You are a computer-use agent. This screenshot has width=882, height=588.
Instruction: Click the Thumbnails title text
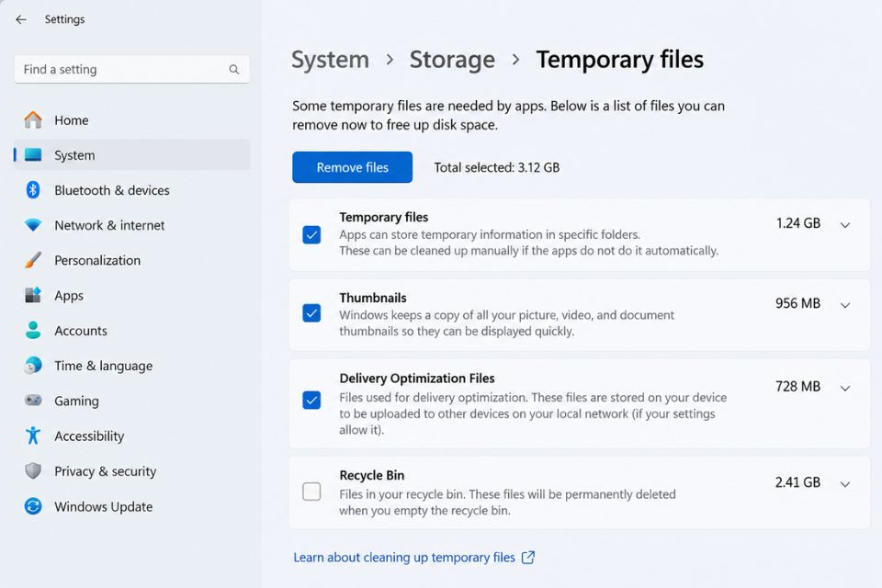click(373, 298)
